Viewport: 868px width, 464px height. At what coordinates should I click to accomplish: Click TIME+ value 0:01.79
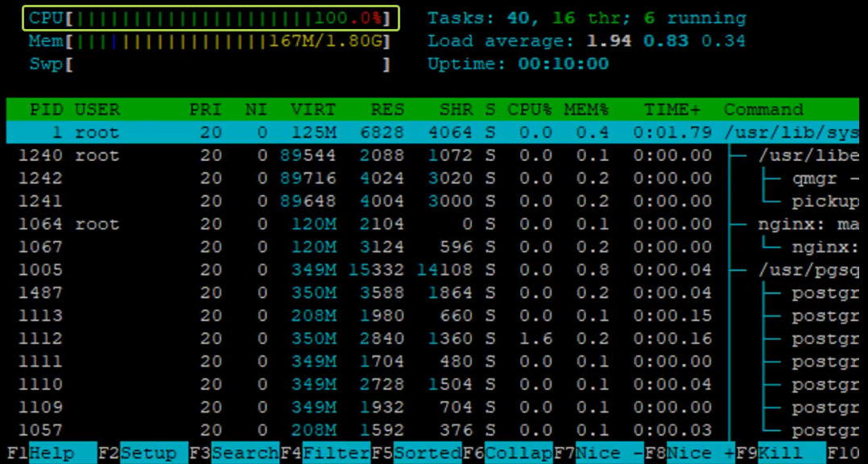coord(672,133)
